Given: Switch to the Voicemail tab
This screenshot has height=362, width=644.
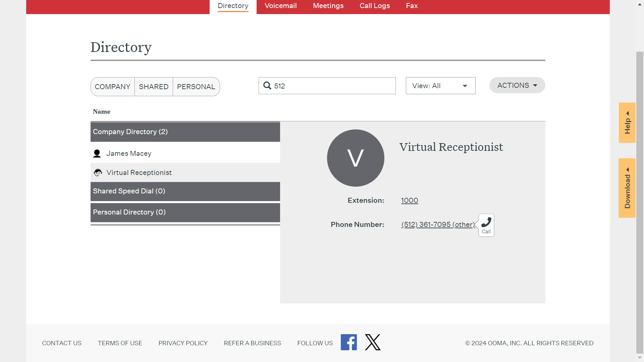Looking at the screenshot, I should (280, 6).
